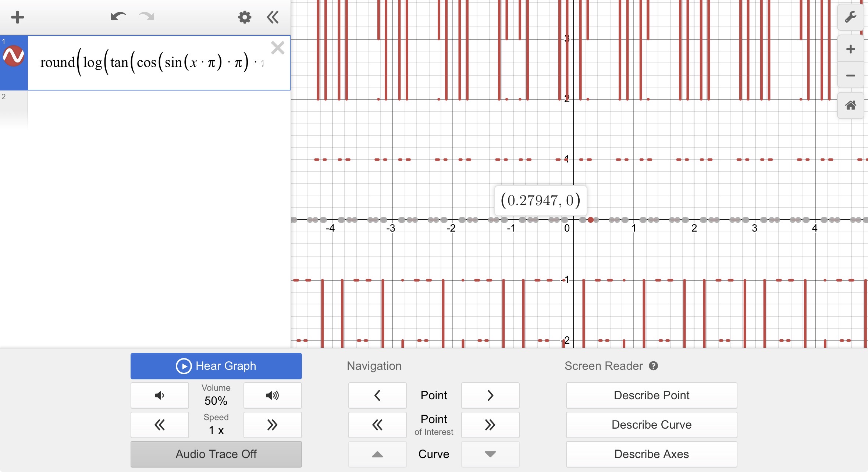The width and height of the screenshot is (868, 472).
Task: Increase the audio volume
Action: click(x=273, y=396)
